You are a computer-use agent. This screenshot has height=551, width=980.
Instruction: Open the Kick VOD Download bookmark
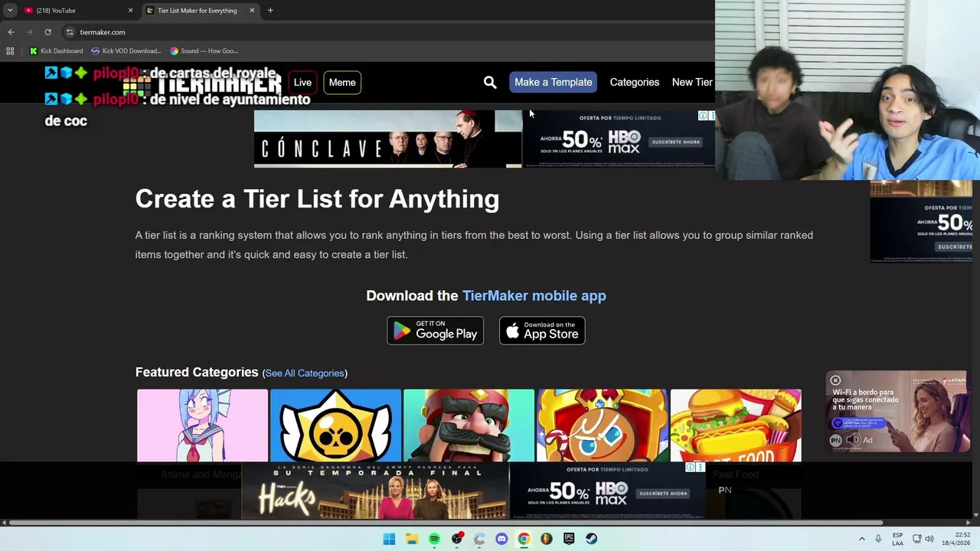[126, 51]
